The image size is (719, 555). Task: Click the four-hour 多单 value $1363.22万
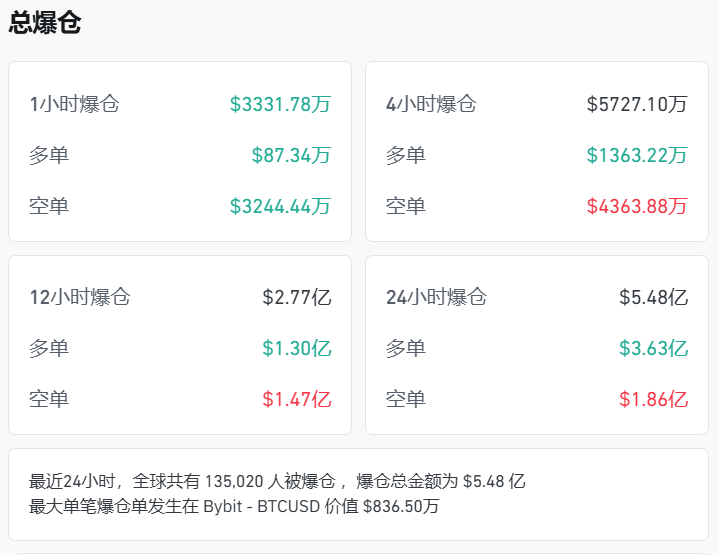coord(637,155)
